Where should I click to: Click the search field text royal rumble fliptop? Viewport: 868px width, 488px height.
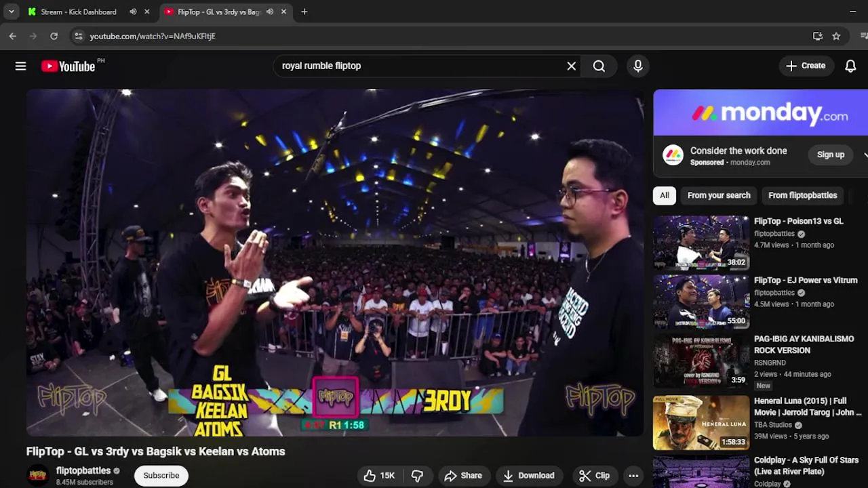click(x=321, y=66)
